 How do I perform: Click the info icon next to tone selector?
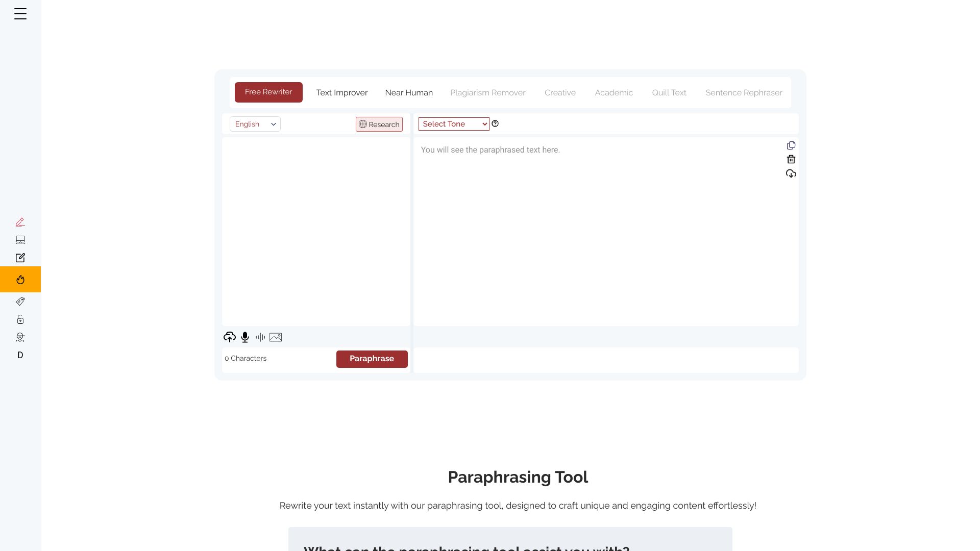(x=495, y=124)
